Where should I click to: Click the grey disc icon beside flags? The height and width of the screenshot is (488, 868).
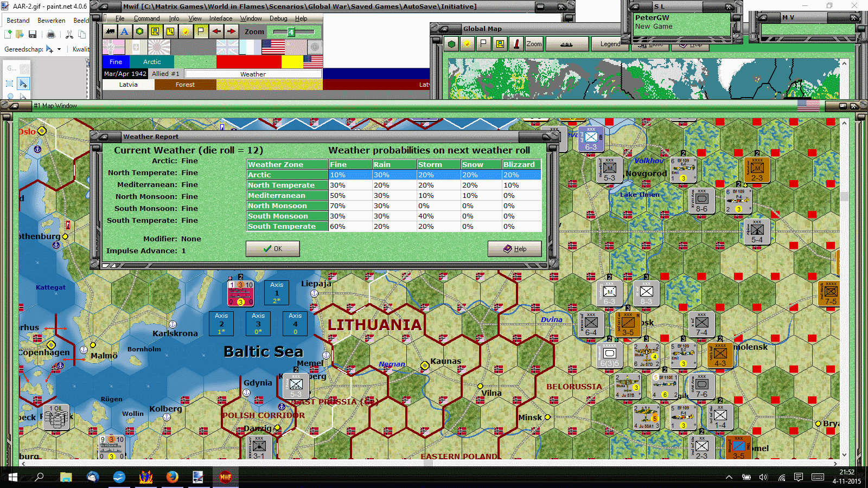pyautogui.click(x=315, y=47)
